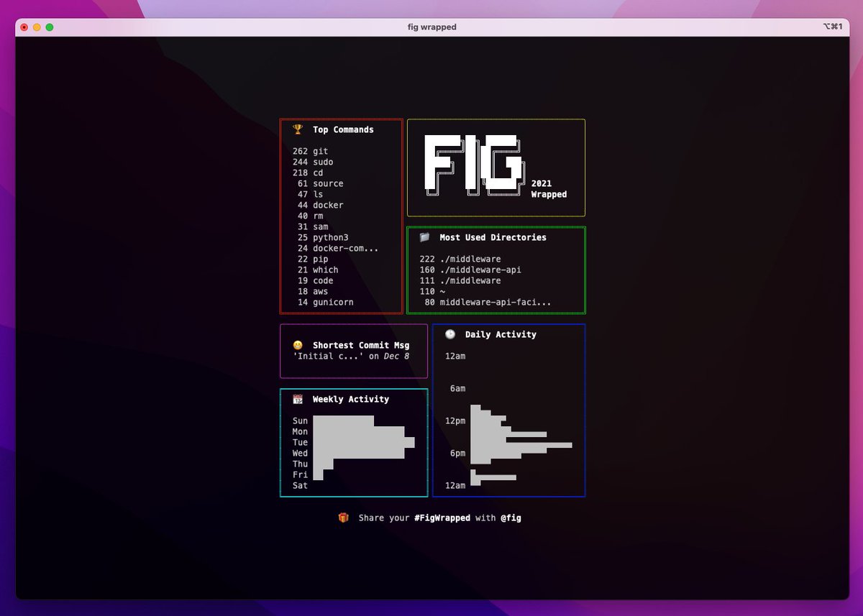Click the 'Initial c...' commit message text
The width and height of the screenshot is (863, 616).
coord(328,356)
